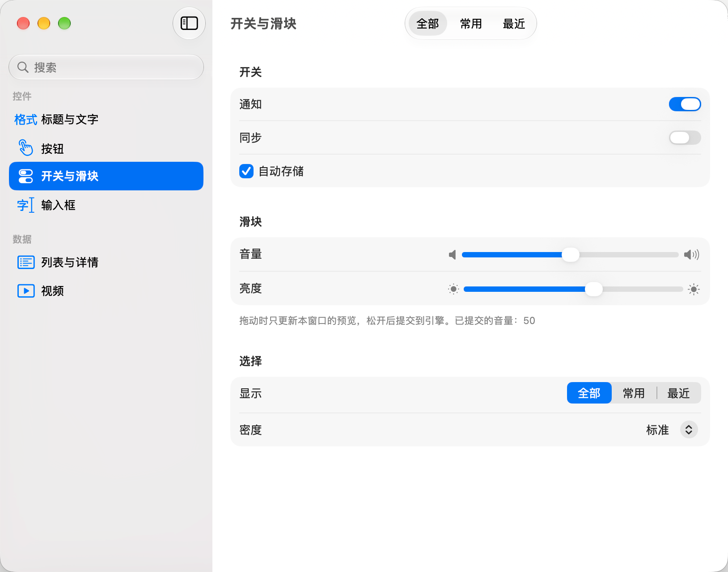Click the magnifying glass search icon

pos(23,67)
